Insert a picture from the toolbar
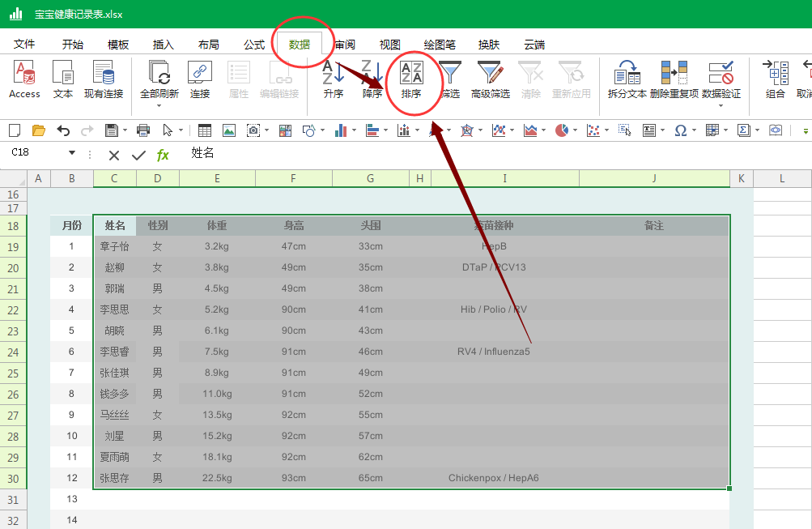The width and height of the screenshot is (812, 529). (229, 130)
